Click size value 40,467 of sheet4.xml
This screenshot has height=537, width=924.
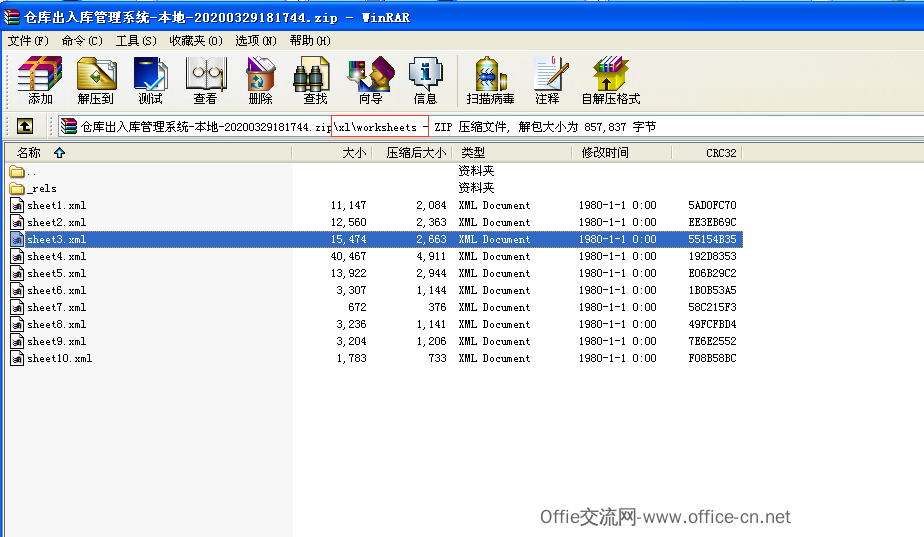pos(348,256)
